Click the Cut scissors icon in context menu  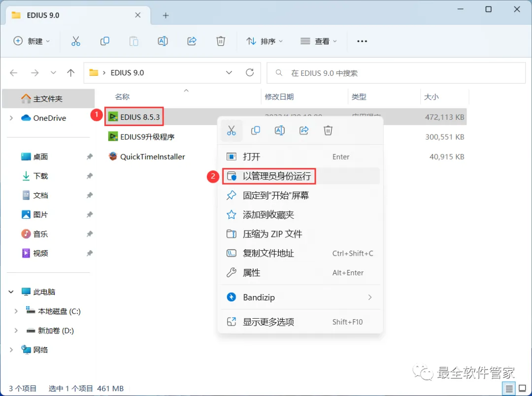point(232,131)
